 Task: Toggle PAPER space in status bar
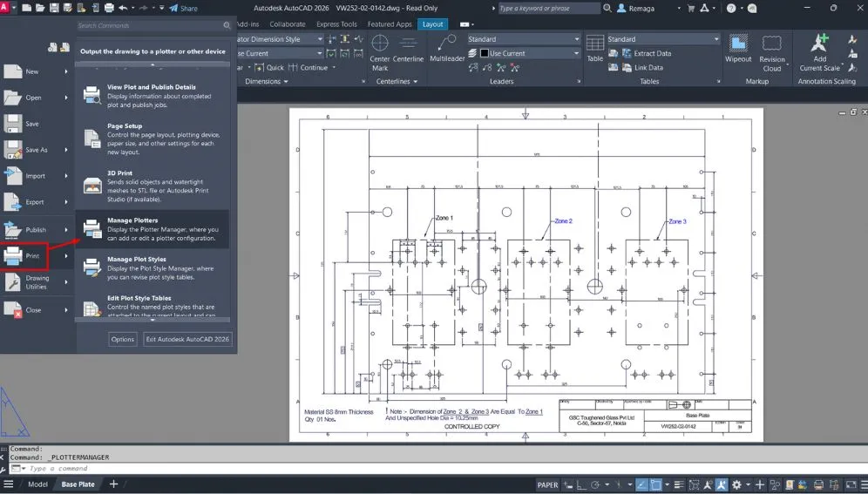tap(547, 484)
